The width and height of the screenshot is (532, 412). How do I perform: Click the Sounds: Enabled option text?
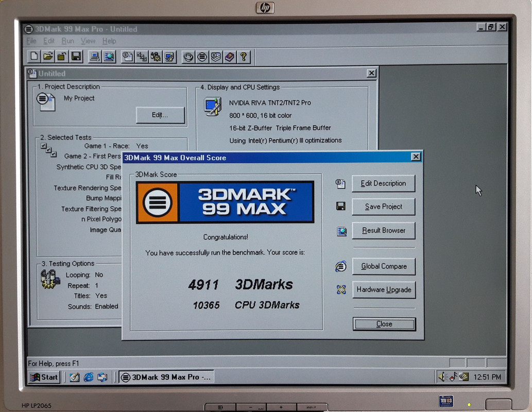[x=93, y=306]
